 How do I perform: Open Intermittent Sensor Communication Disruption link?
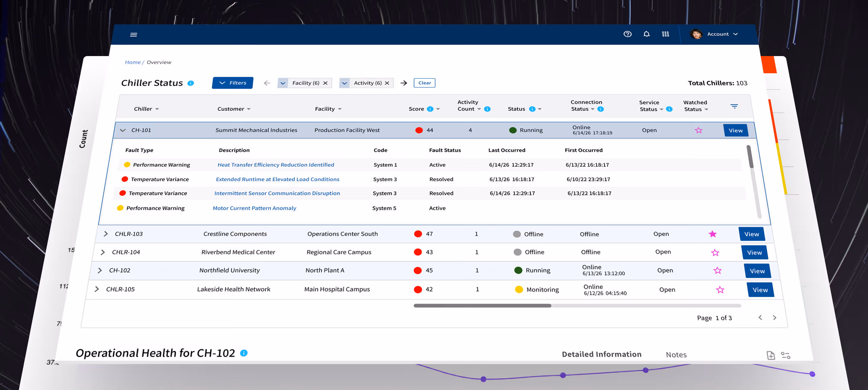tap(277, 193)
